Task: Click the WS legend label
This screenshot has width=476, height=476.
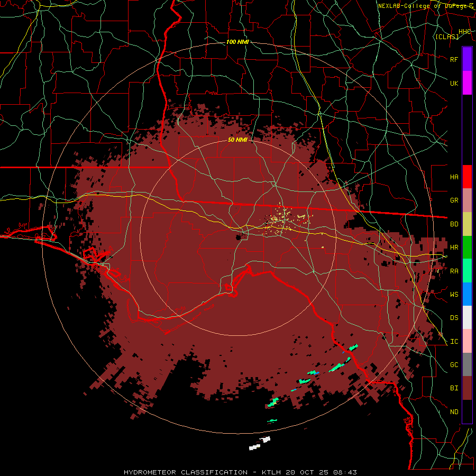Action: click(454, 295)
